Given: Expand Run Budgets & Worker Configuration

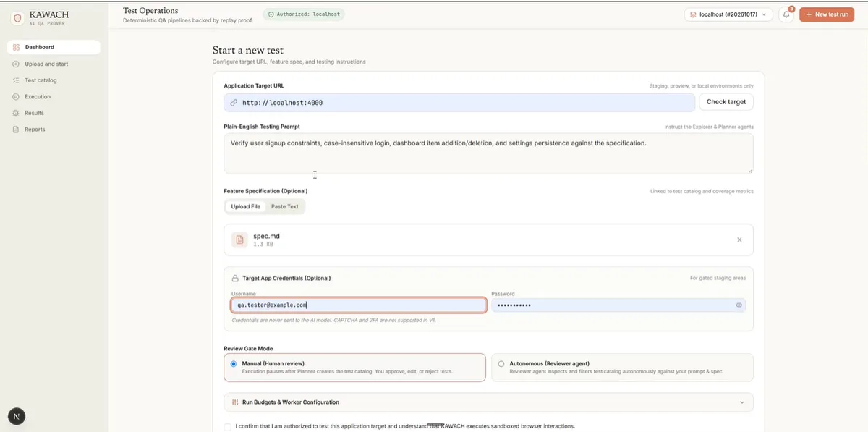Looking at the screenshot, I should click(x=488, y=402).
